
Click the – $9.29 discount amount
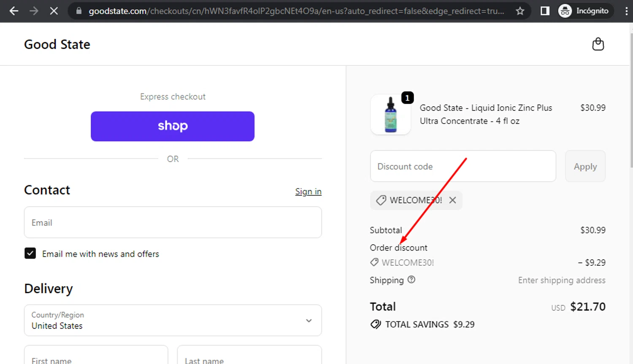(592, 262)
